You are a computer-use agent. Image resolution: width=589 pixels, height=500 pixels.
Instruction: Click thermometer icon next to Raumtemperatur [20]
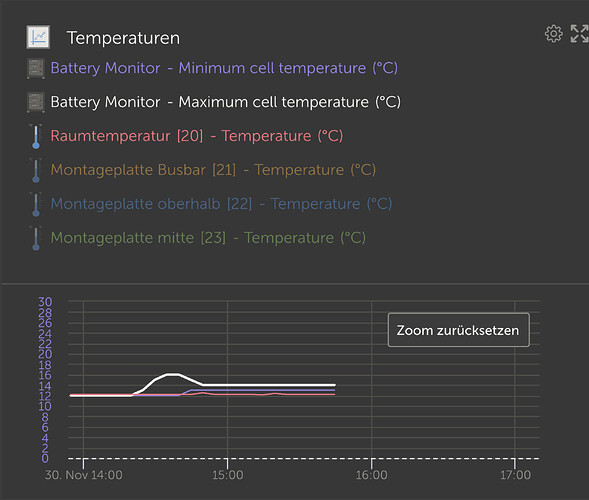point(36,136)
